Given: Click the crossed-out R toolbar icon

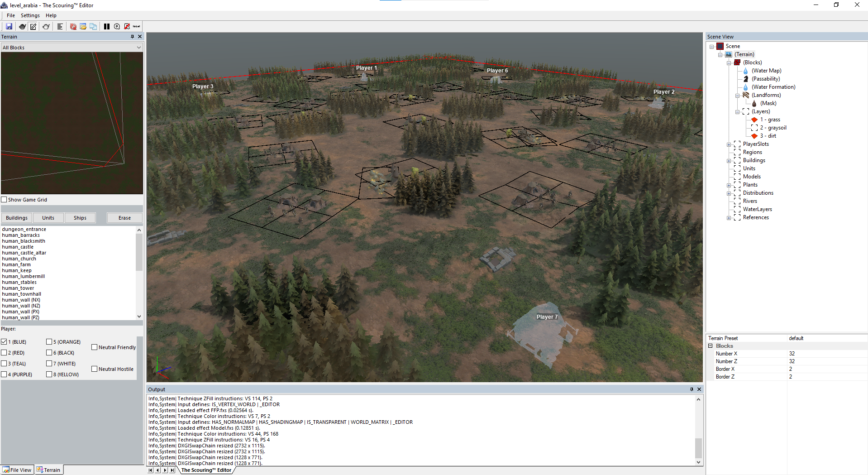Looking at the screenshot, I should point(127,26).
